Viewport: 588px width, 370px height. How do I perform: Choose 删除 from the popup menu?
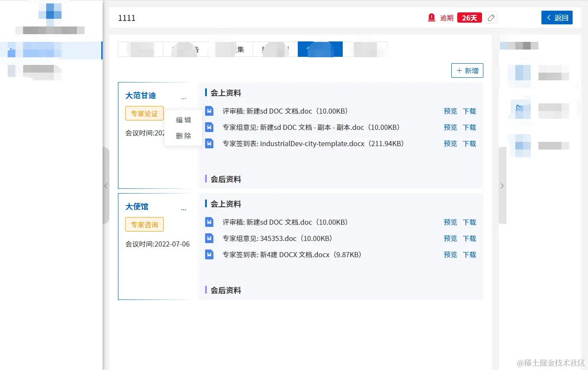click(x=183, y=136)
